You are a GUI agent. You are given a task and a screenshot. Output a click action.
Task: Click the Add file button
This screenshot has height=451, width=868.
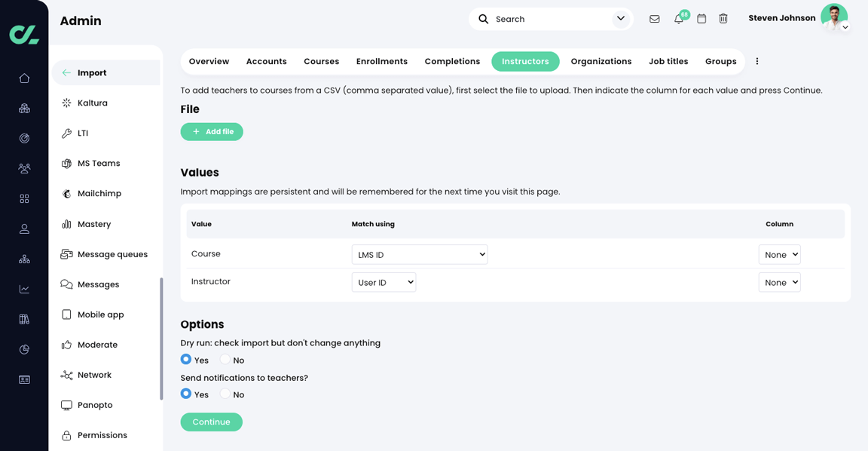[211, 131]
